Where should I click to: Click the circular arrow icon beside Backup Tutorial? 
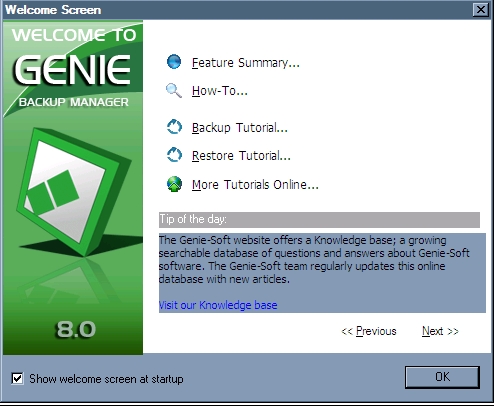pos(174,127)
